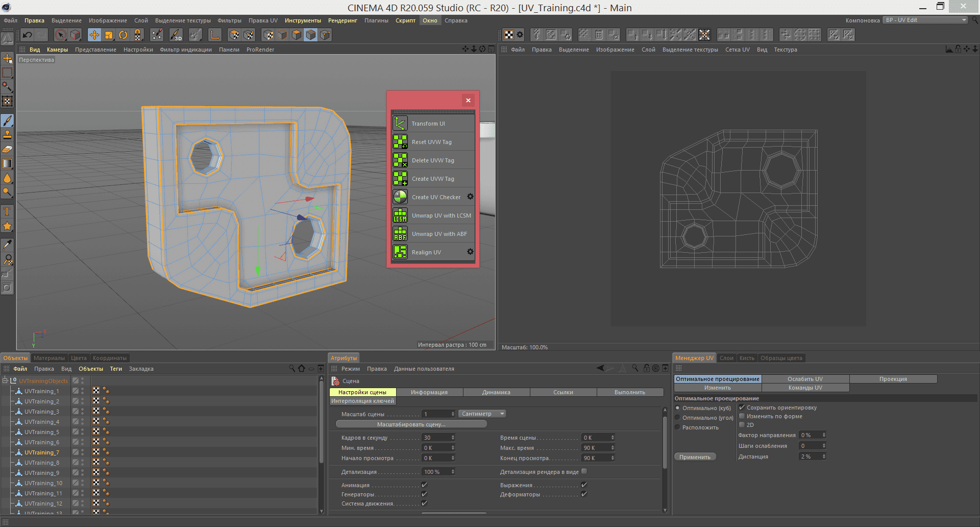Viewport: 980px width, 527px height.
Task: Select the Magic Wand tool icon
Action: click(7, 87)
